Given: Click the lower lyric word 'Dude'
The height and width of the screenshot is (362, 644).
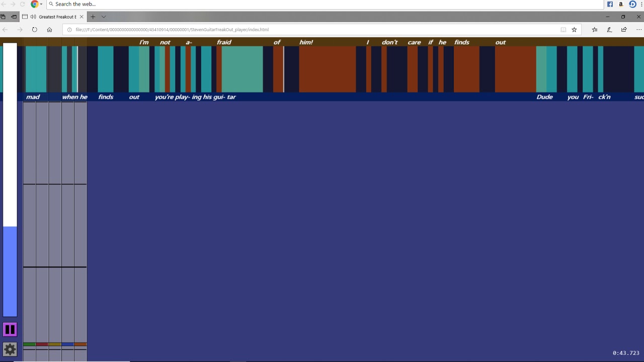Looking at the screenshot, I should (544, 97).
